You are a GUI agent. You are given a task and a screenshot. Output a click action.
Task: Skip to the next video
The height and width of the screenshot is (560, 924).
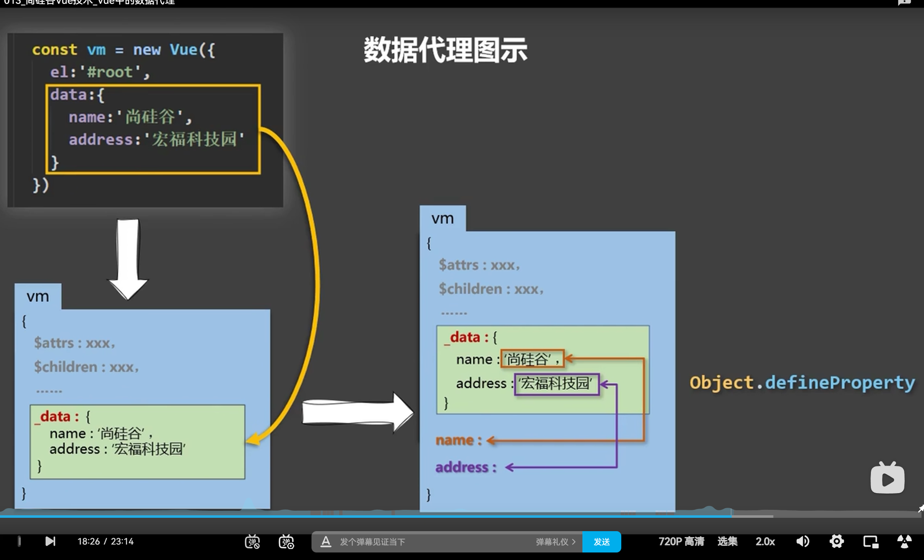point(50,541)
